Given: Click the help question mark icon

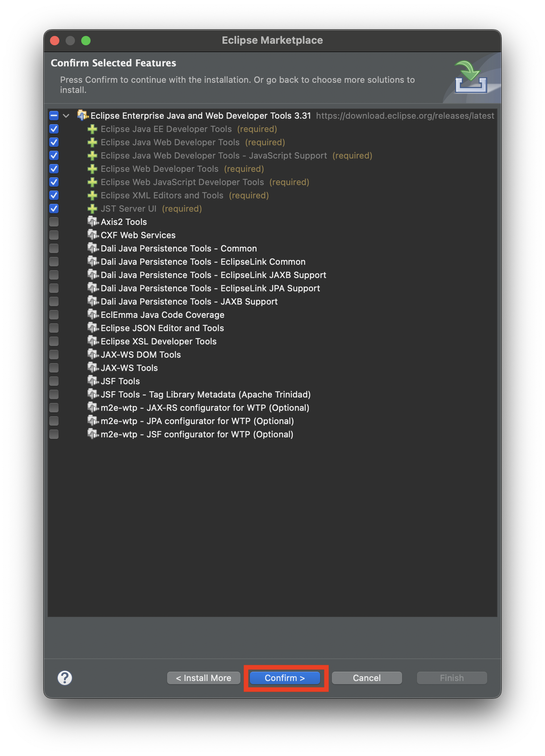Looking at the screenshot, I should [x=65, y=678].
